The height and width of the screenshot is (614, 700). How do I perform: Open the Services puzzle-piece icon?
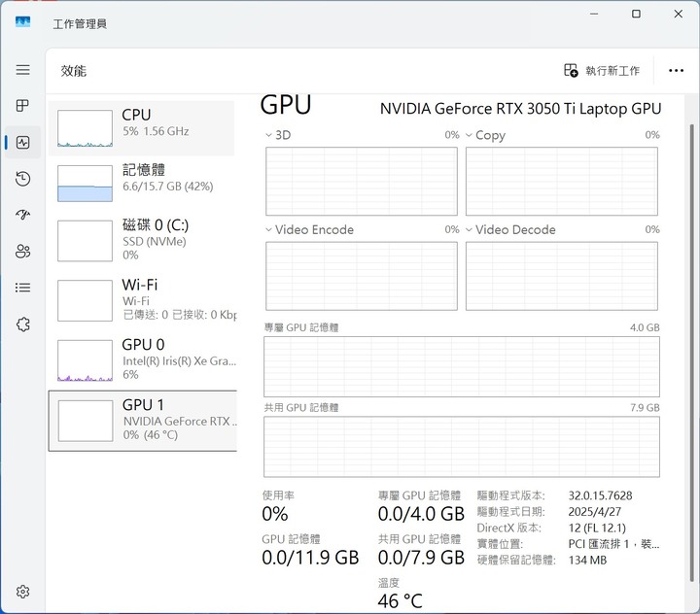click(x=22, y=324)
